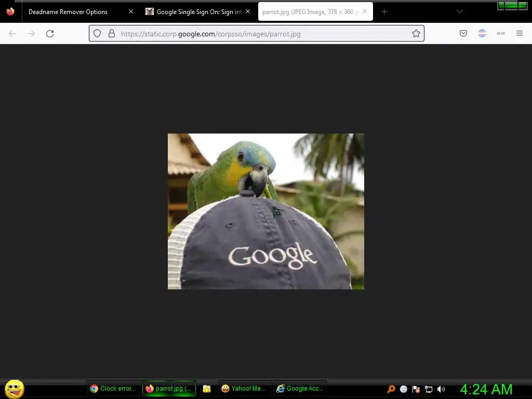The height and width of the screenshot is (399, 532).
Task: Switch to Google Accounts Internet Explorer window
Action: click(300, 389)
